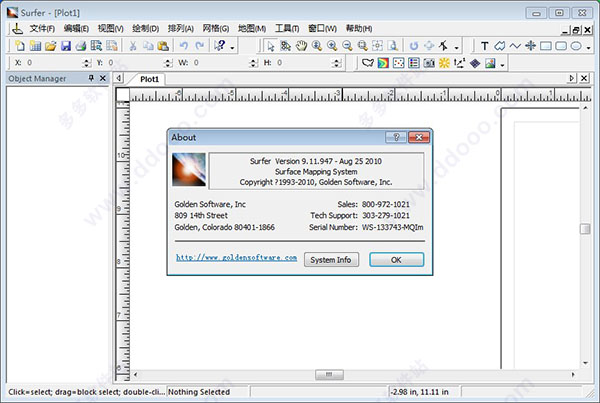Adjust the H height spinner
600x403 pixels.
pyautogui.click(x=336, y=63)
